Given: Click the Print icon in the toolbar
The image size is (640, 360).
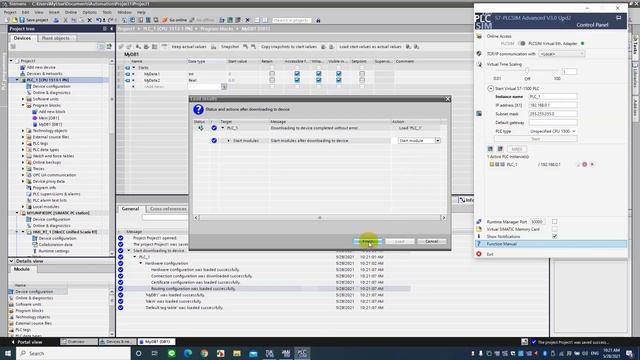Looking at the screenshot, I should 56,20.
